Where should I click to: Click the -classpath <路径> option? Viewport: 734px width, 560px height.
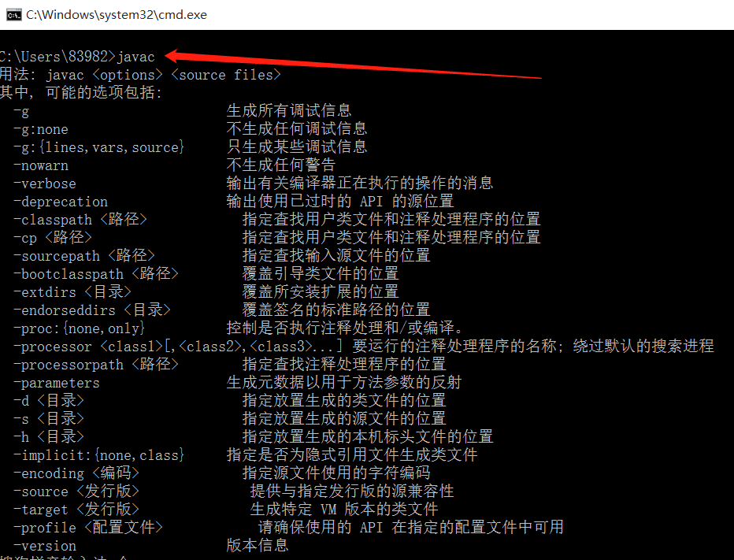coord(80,220)
